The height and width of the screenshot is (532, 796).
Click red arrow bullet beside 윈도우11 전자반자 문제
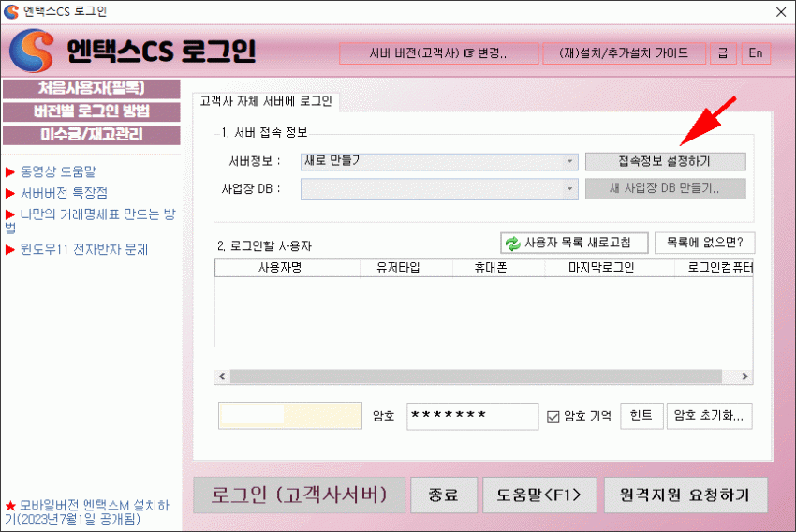point(10,250)
